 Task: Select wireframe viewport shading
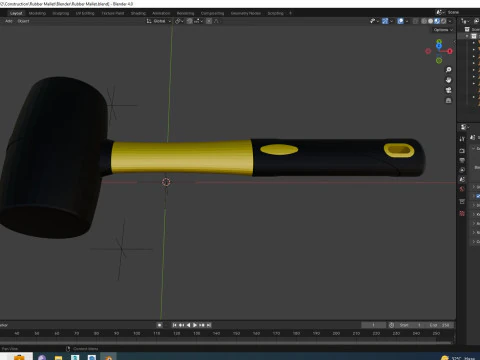click(x=424, y=21)
